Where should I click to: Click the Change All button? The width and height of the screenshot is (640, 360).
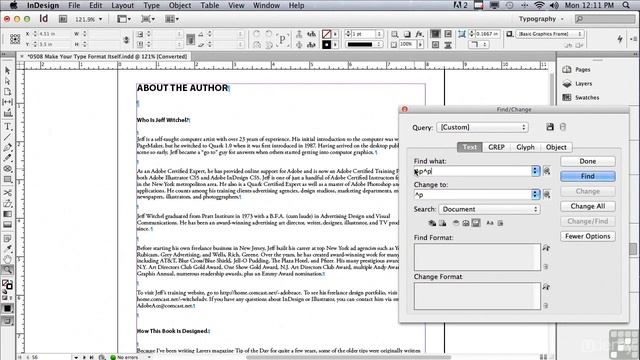[587, 206]
